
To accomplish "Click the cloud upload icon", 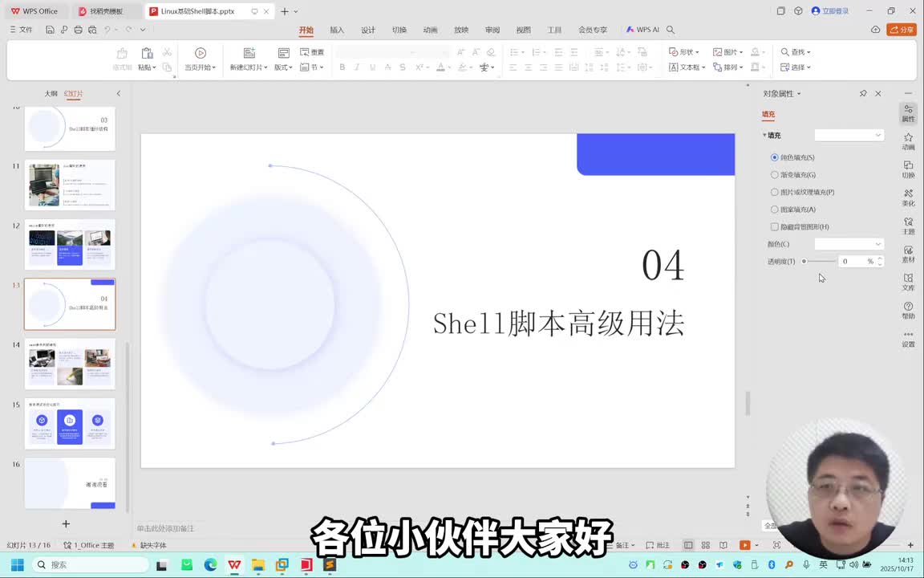I will coord(876,30).
